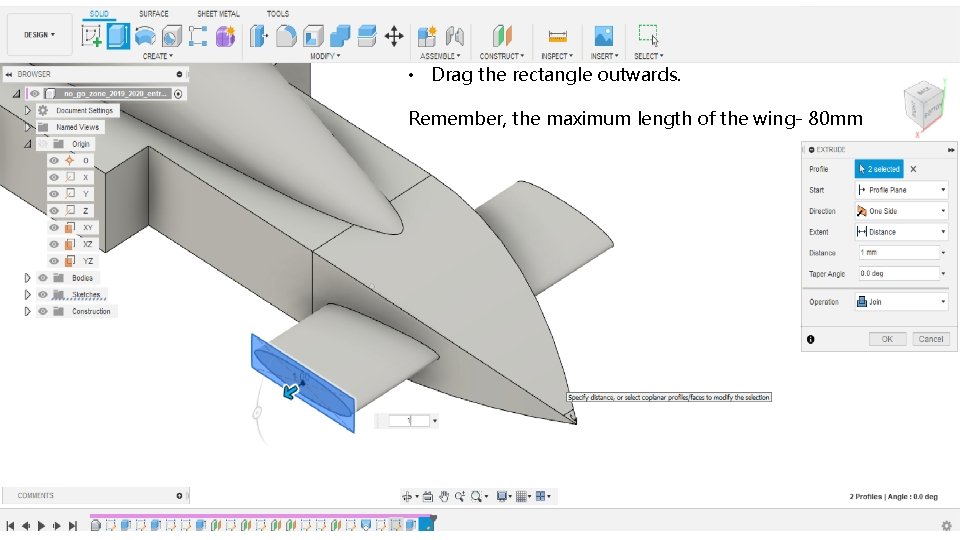Toggle visibility of the X axis
Image resolution: width=960 pixels, height=540 pixels.
pos(54,177)
